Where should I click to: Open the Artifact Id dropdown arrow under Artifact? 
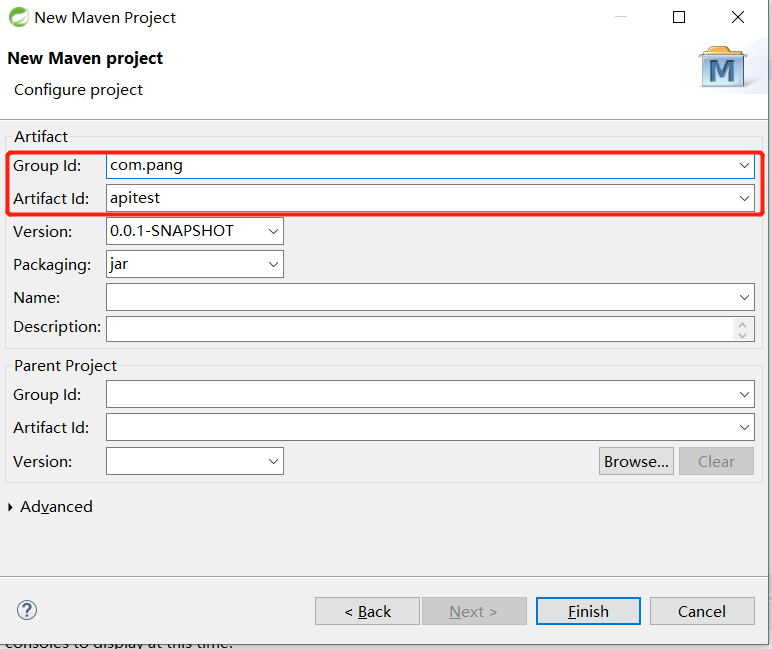[744, 198]
